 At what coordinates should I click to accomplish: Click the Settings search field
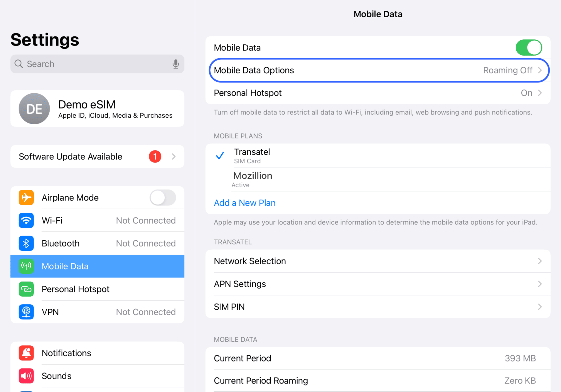point(93,64)
